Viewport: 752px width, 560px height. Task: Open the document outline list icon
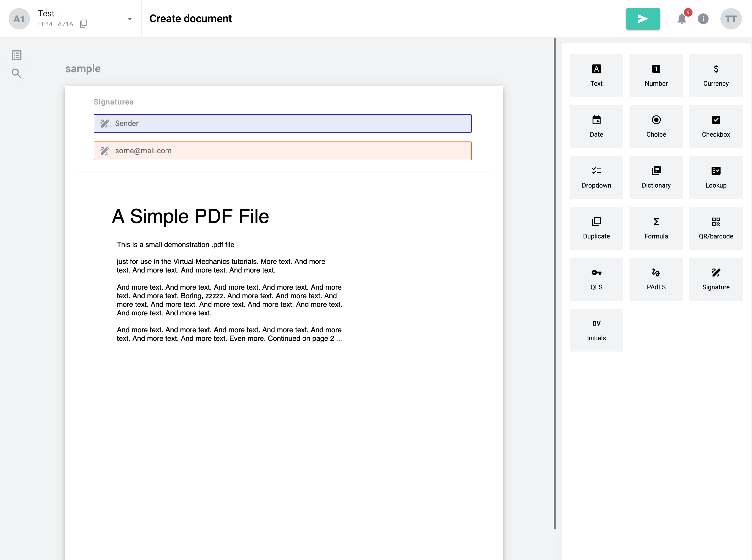pos(17,55)
